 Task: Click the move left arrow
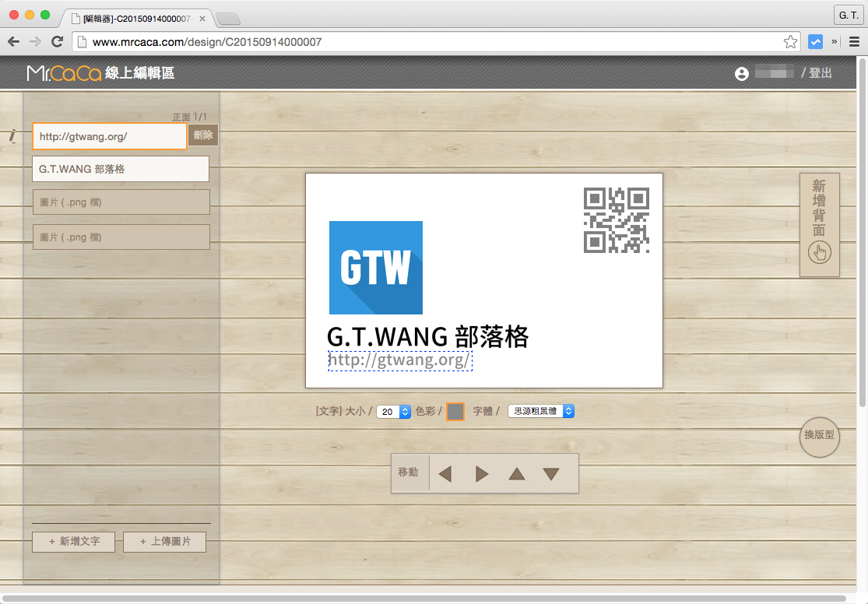point(445,473)
